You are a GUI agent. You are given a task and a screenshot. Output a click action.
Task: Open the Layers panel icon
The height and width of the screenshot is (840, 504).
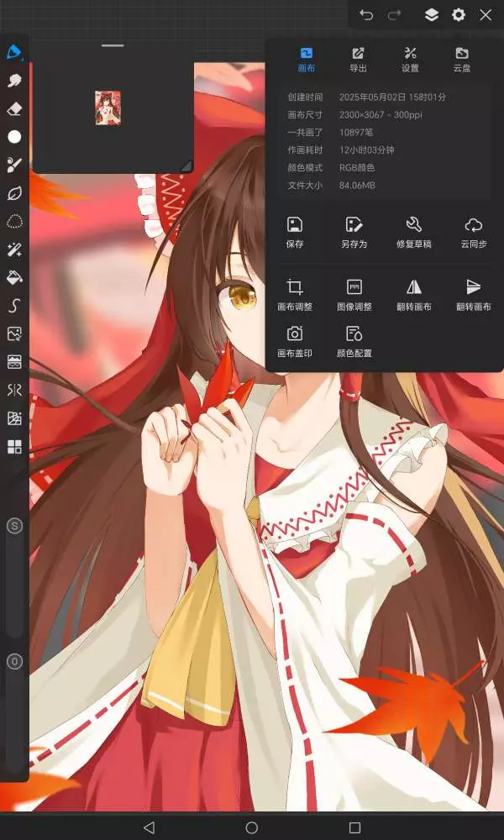coord(431,15)
